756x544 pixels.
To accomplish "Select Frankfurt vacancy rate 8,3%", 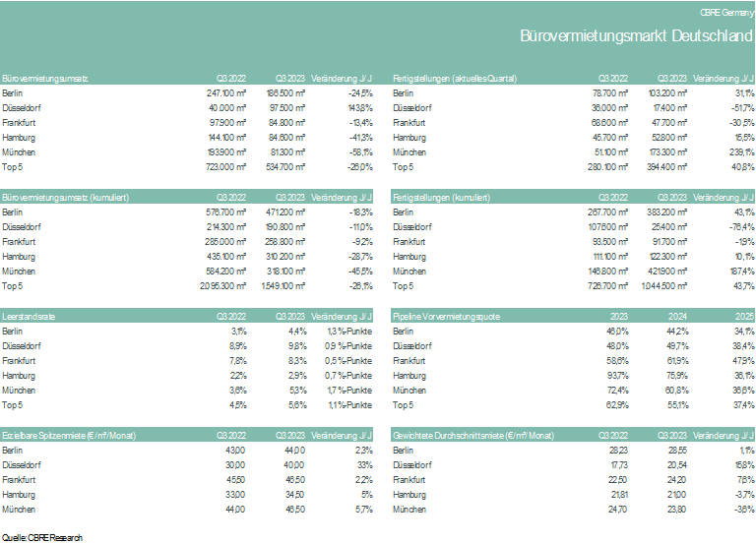I will tap(297, 361).
